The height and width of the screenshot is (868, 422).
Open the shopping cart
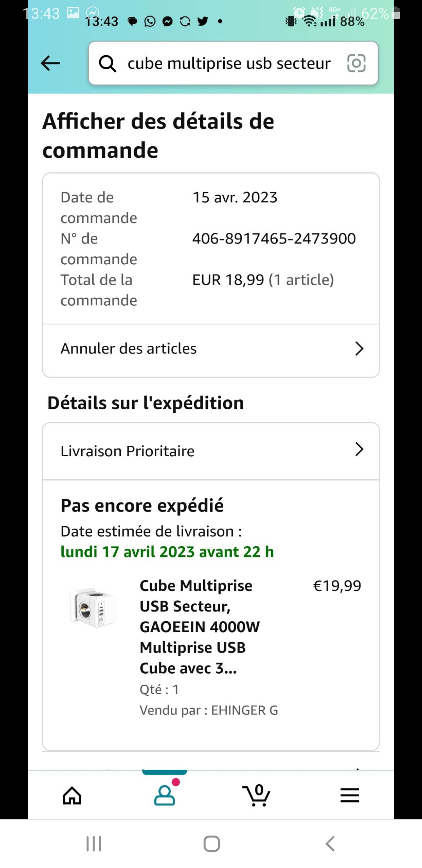coord(256,795)
